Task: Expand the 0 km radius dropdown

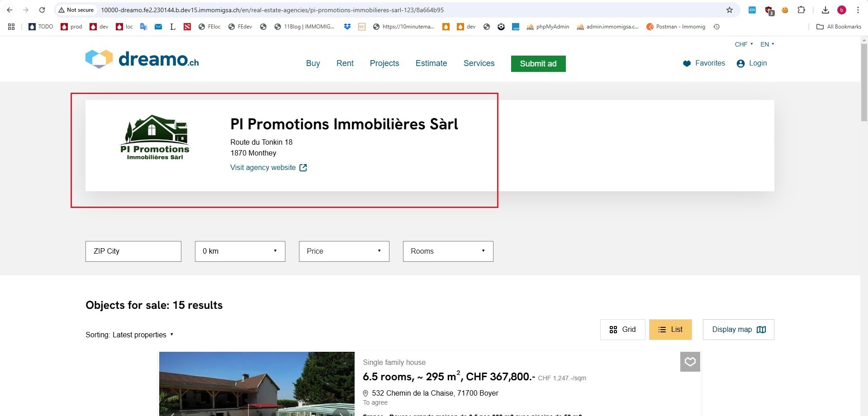Action: pyautogui.click(x=240, y=251)
